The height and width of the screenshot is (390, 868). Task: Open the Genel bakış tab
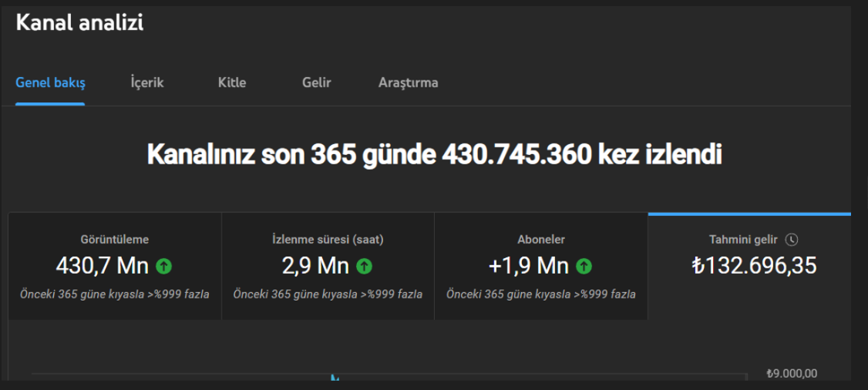tap(50, 83)
